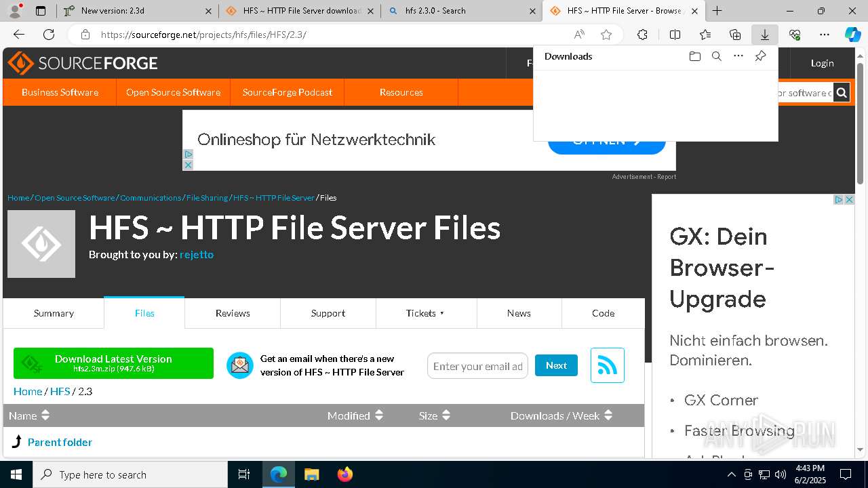Sort files by Modified column
The width and height of the screenshot is (868, 488).
[355, 415]
